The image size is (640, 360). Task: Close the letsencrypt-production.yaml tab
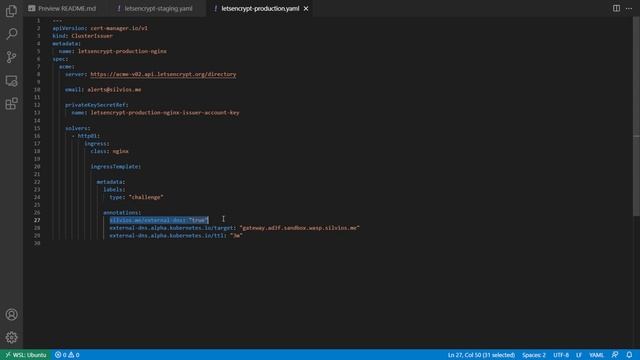(306, 9)
